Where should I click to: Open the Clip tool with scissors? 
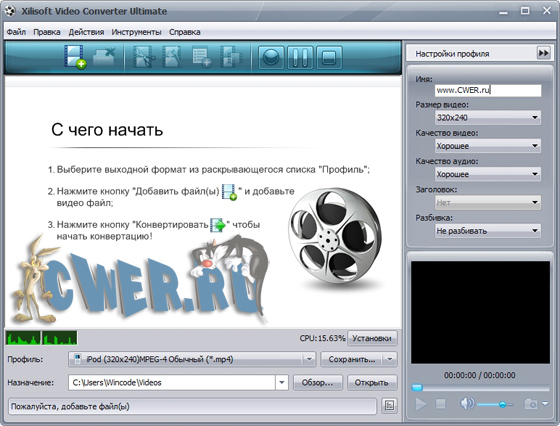click(x=144, y=56)
